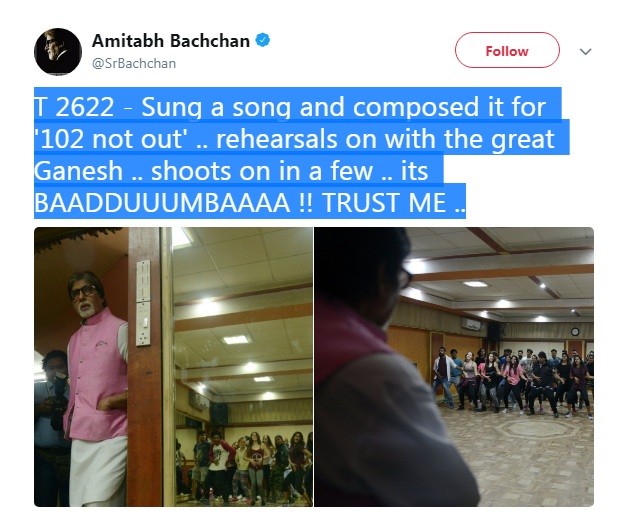Screen dimensions: 630x519
Task: Click the word Ganesh in tweet
Action: 78,172
